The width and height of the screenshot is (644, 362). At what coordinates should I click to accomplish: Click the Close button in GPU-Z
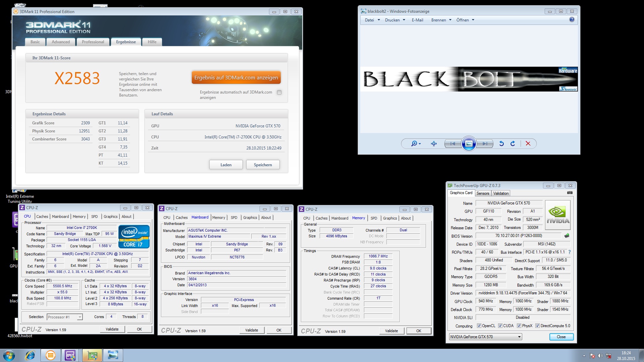tap(561, 337)
